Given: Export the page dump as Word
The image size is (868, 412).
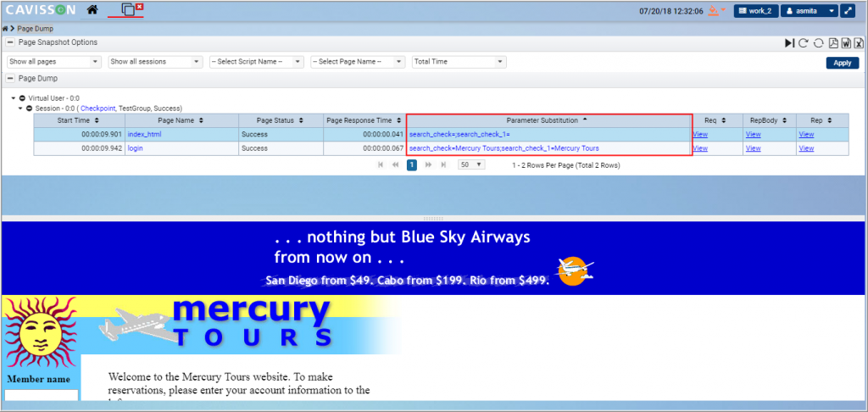Looking at the screenshot, I should [846, 43].
